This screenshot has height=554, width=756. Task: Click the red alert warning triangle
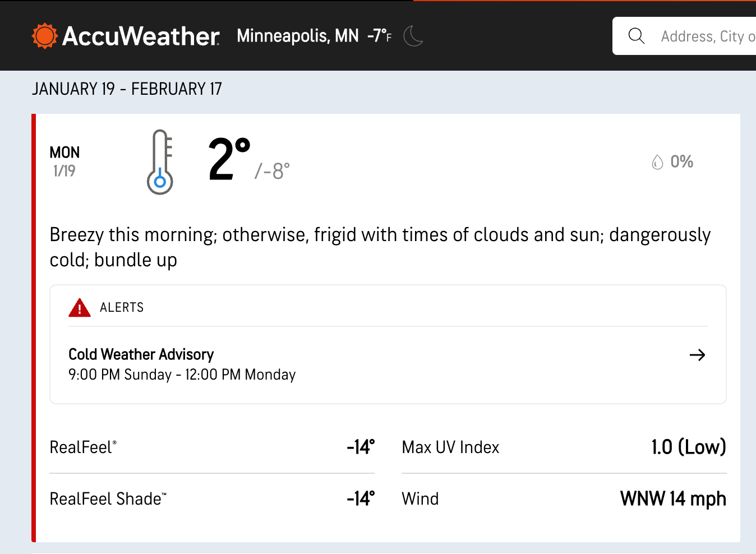[80, 308]
